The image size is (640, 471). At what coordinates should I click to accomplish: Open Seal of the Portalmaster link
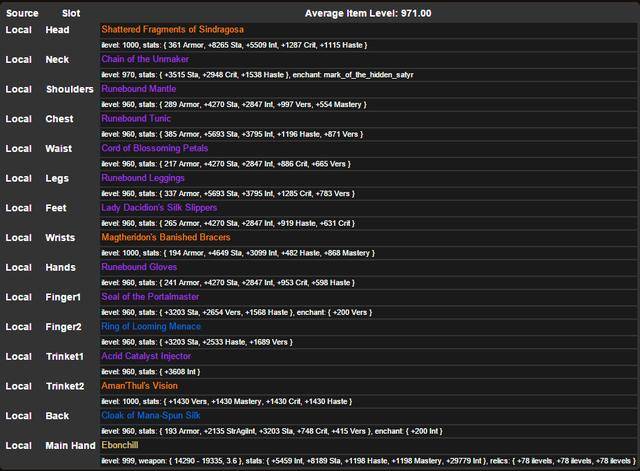click(x=150, y=297)
